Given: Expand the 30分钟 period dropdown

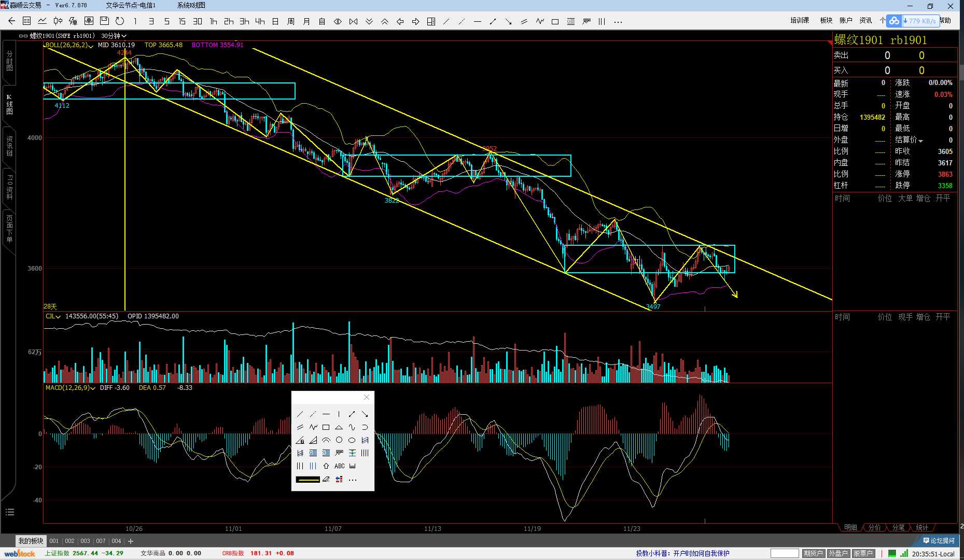Looking at the screenshot, I should 124,36.
